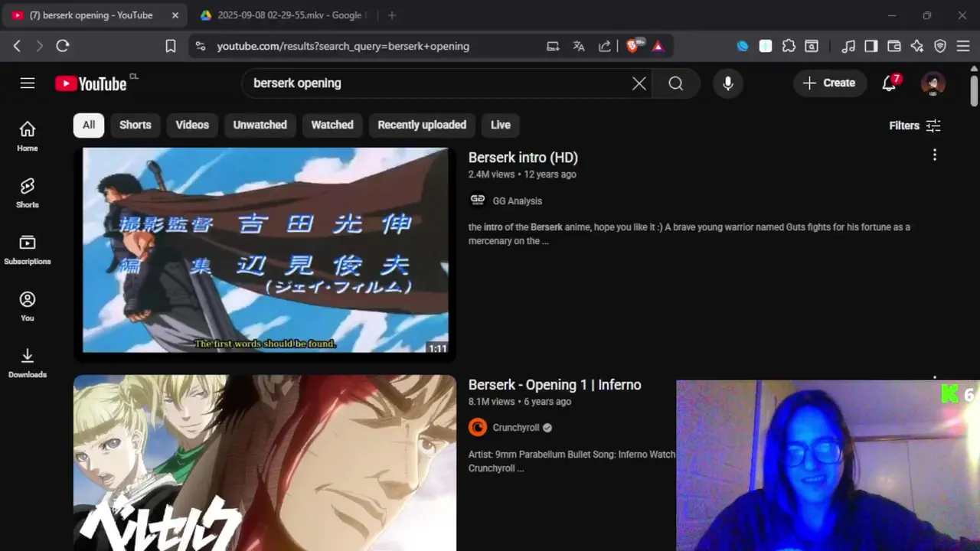The height and width of the screenshot is (551, 980).
Task: Open the Leo AI sparkle icon
Action: [917, 46]
